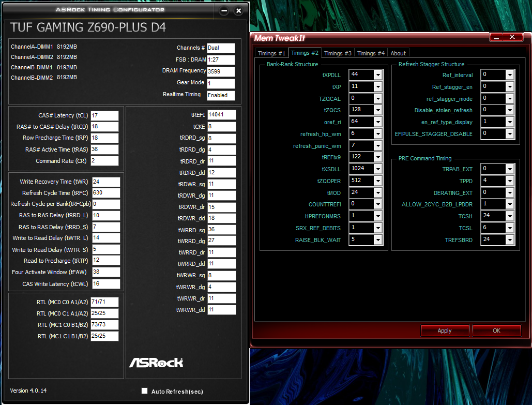532x405 pixels.
Task: Switch to the Timings #1 tab
Action: [271, 53]
